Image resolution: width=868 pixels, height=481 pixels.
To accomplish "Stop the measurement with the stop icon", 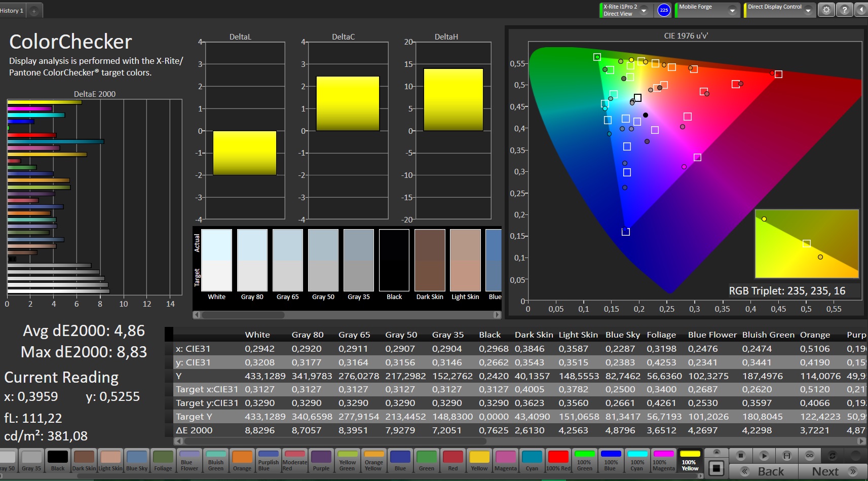I will [x=741, y=456].
